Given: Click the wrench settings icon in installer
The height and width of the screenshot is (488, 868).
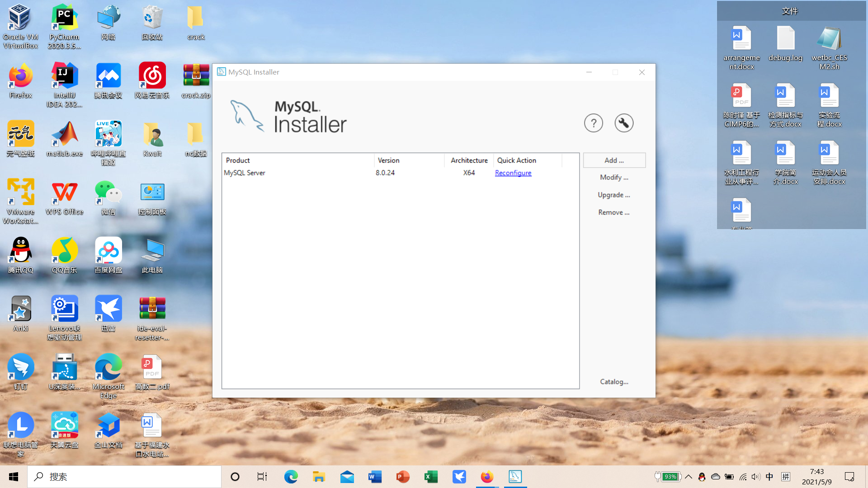Looking at the screenshot, I should pos(624,123).
